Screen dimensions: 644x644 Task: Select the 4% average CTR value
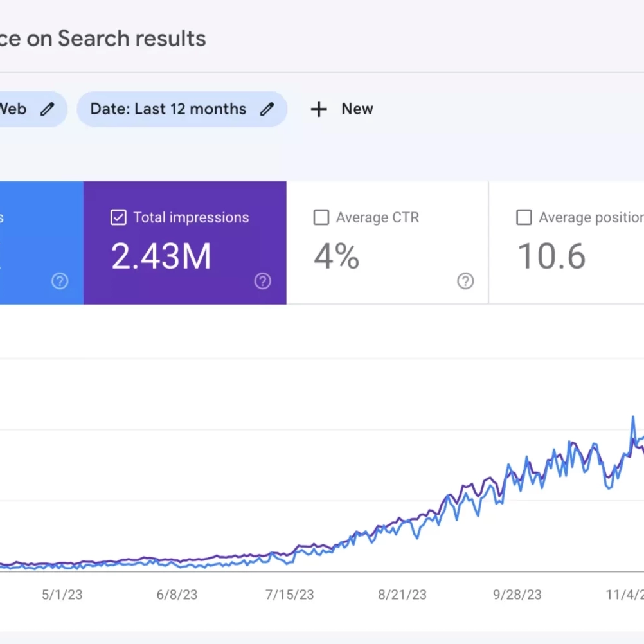(x=336, y=256)
